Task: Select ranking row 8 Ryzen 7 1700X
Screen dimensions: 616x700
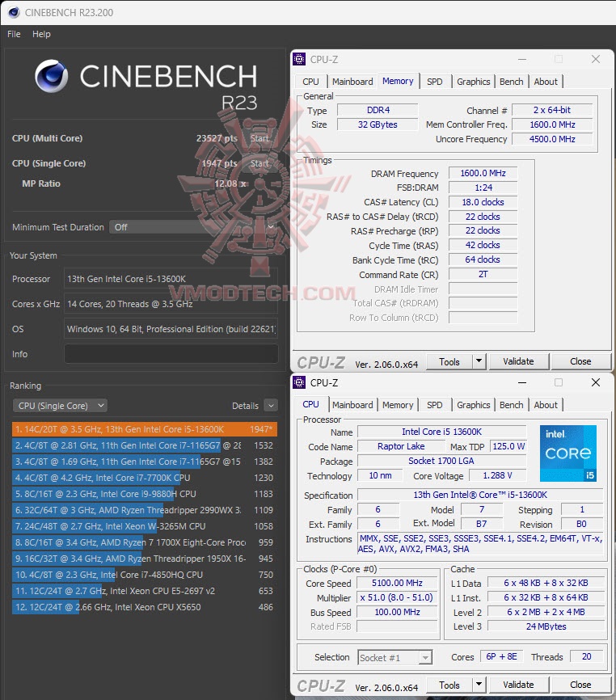Action: point(145,542)
